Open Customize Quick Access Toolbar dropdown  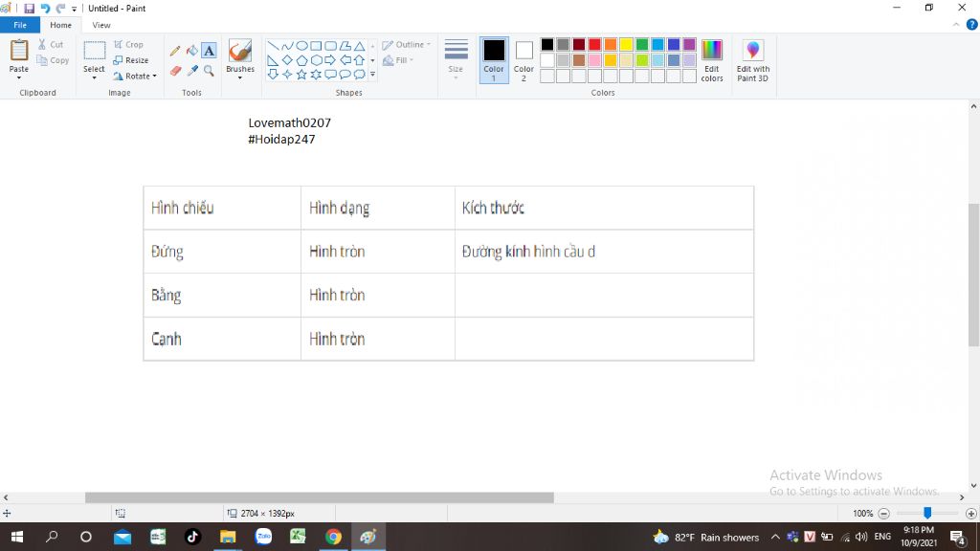[74, 9]
